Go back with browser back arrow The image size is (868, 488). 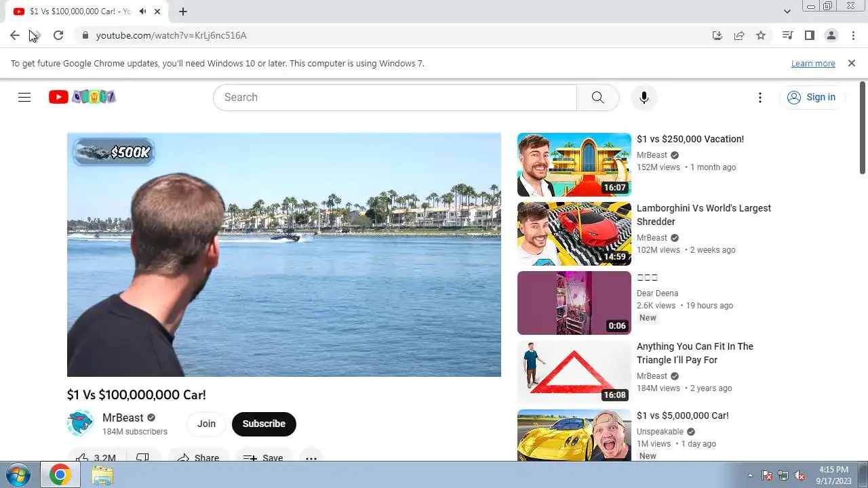15,35
